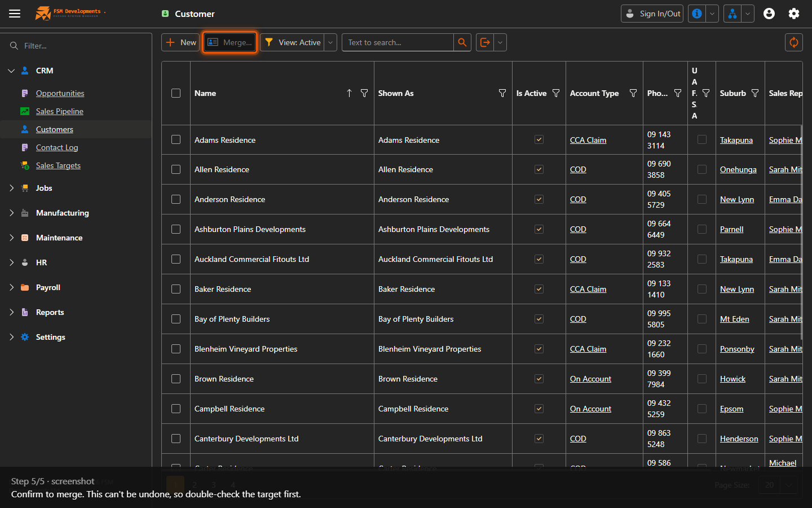
Task: Expand the Payroll section in sidebar
Action: click(11, 287)
